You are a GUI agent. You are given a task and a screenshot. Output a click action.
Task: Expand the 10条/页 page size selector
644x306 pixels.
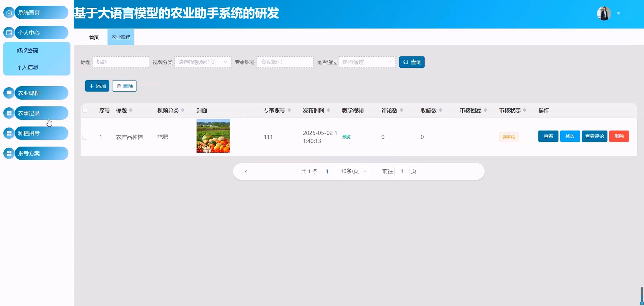pyautogui.click(x=352, y=171)
